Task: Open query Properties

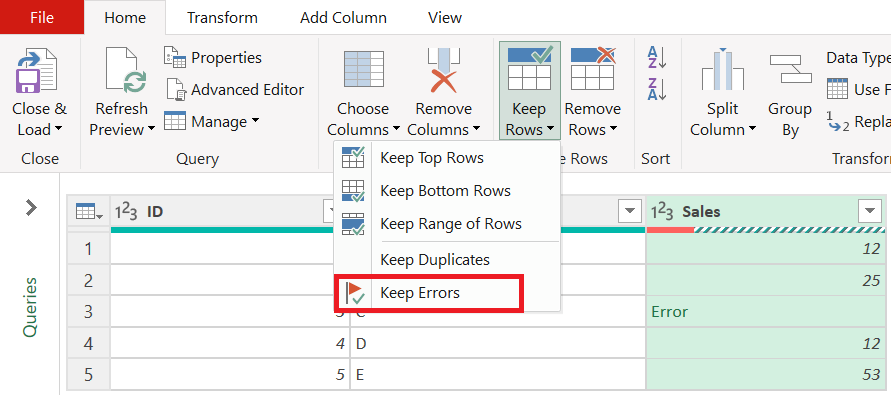Action: 212,57
